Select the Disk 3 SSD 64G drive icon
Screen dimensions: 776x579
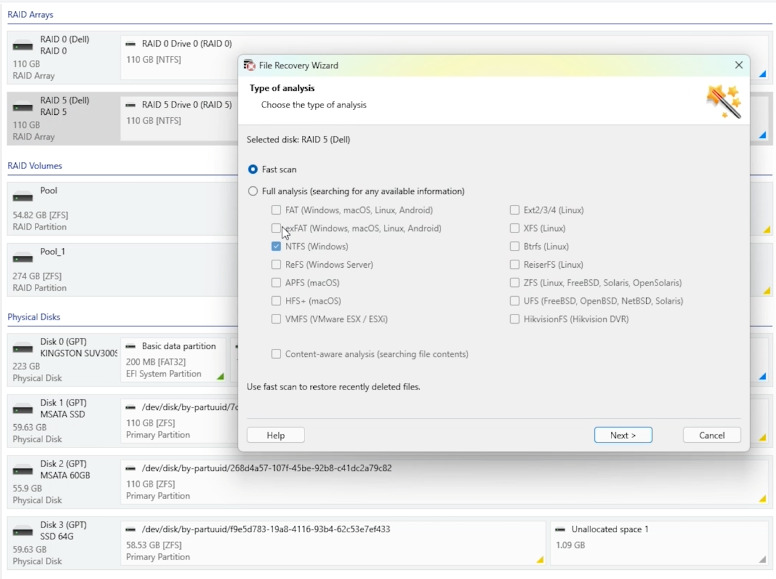[x=23, y=531]
